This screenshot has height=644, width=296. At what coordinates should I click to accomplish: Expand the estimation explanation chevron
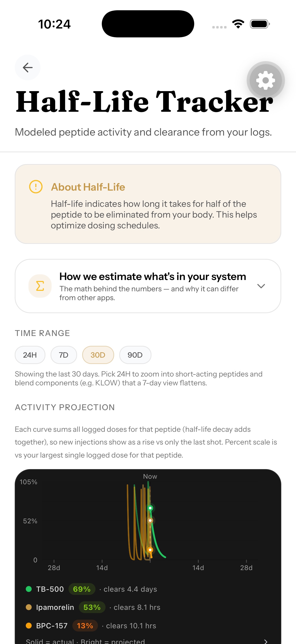coord(261,286)
